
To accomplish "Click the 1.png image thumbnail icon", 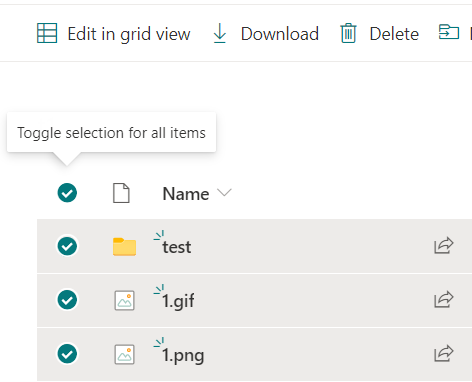I will coord(124,354).
